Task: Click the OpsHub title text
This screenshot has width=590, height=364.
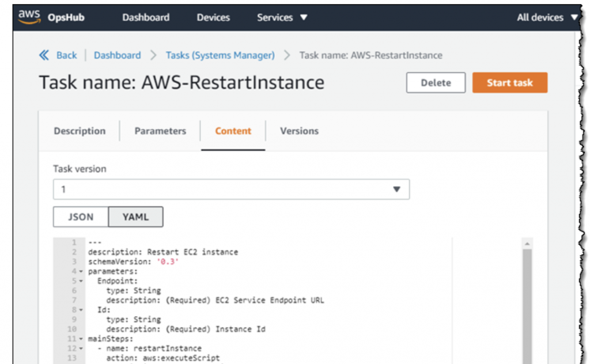Action: 66,17
